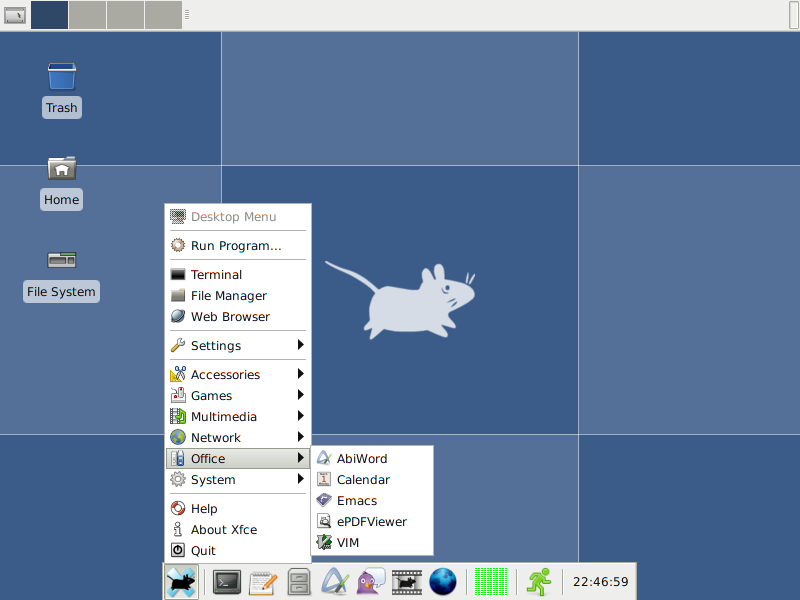Viewport: 800px width, 600px height.
Task: Launch AbiWord from the bottom panel
Action: click(x=335, y=582)
